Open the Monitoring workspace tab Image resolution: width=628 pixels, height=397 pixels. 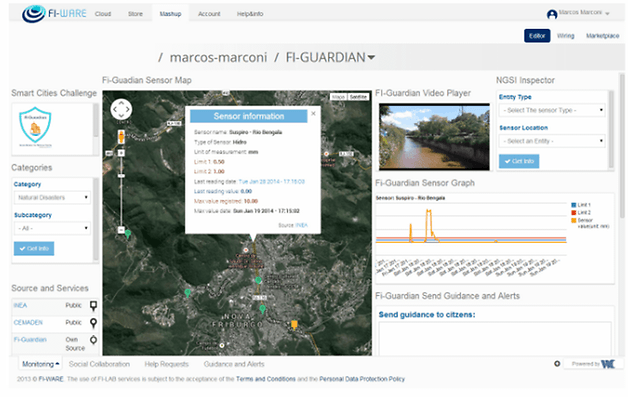click(x=40, y=364)
